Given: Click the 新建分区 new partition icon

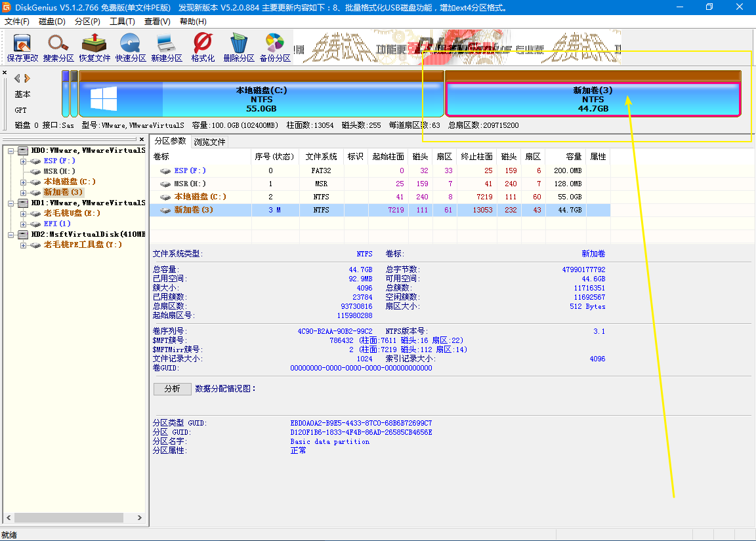Looking at the screenshot, I should point(166,48).
